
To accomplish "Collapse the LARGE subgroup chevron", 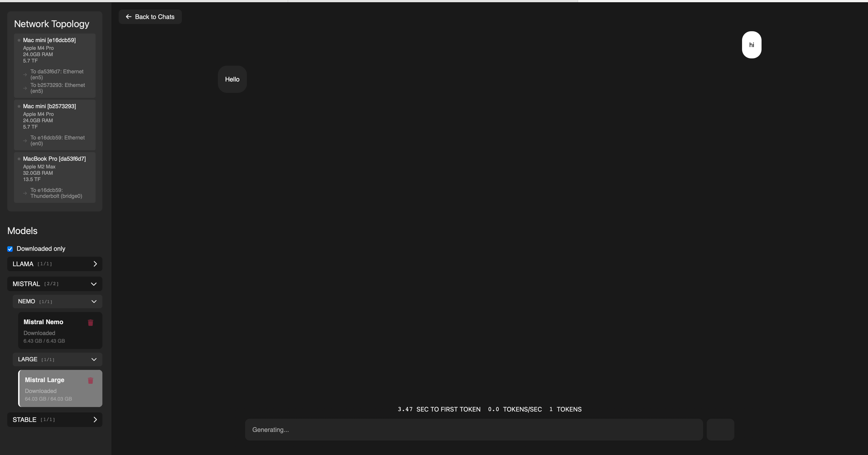I will pyautogui.click(x=94, y=359).
